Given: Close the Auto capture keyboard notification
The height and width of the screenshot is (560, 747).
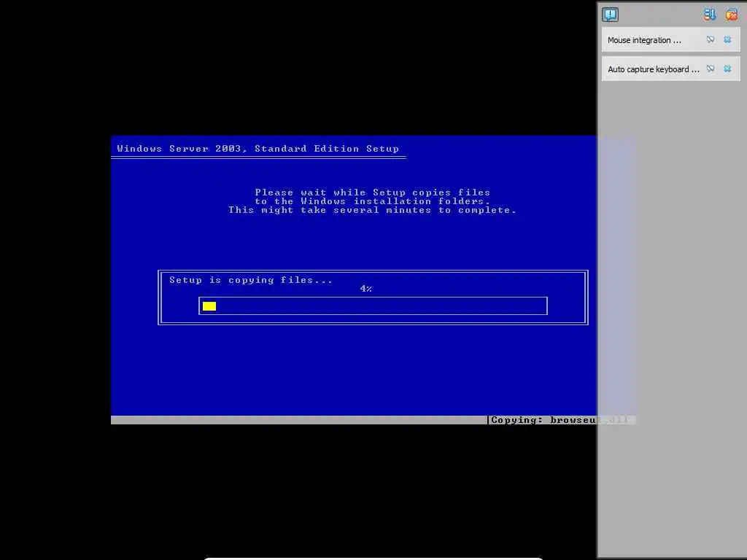Looking at the screenshot, I should pos(727,69).
